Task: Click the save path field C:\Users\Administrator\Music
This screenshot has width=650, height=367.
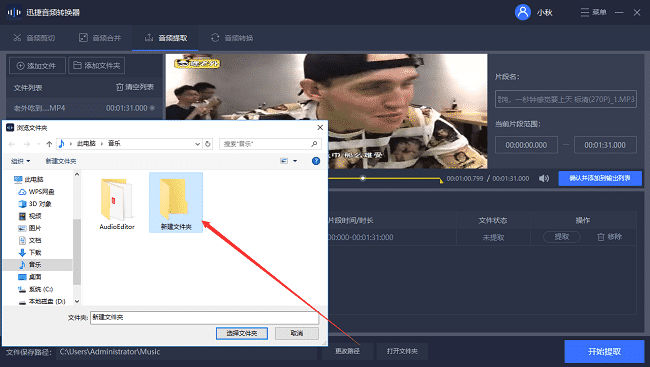Action: pyautogui.click(x=186, y=352)
